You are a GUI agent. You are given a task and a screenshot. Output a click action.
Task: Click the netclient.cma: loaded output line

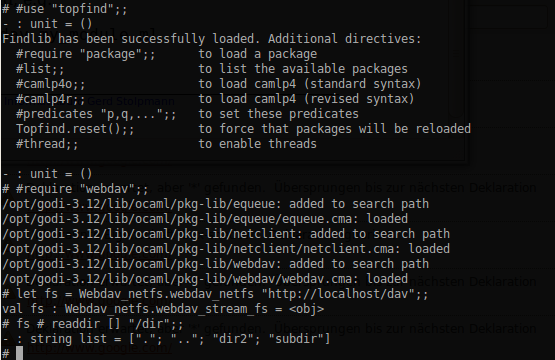click(226, 248)
